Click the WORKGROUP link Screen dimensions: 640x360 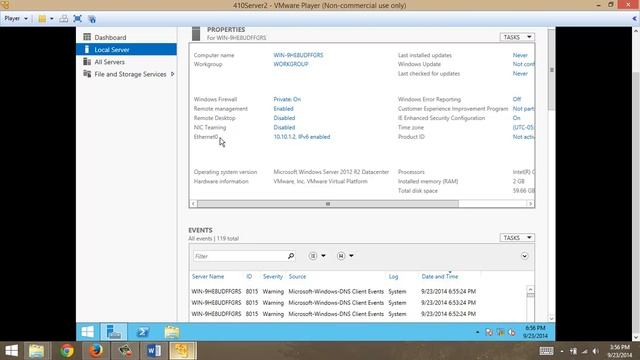[x=291, y=64]
